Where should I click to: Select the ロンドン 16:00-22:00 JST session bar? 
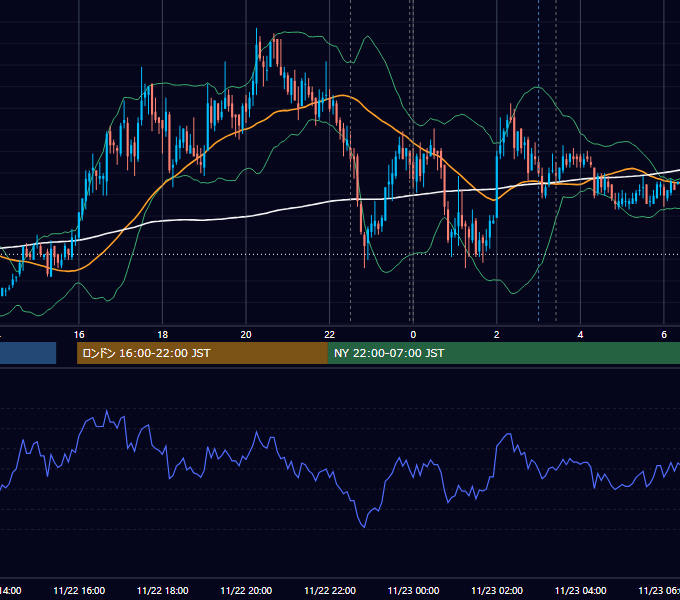pos(202,353)
